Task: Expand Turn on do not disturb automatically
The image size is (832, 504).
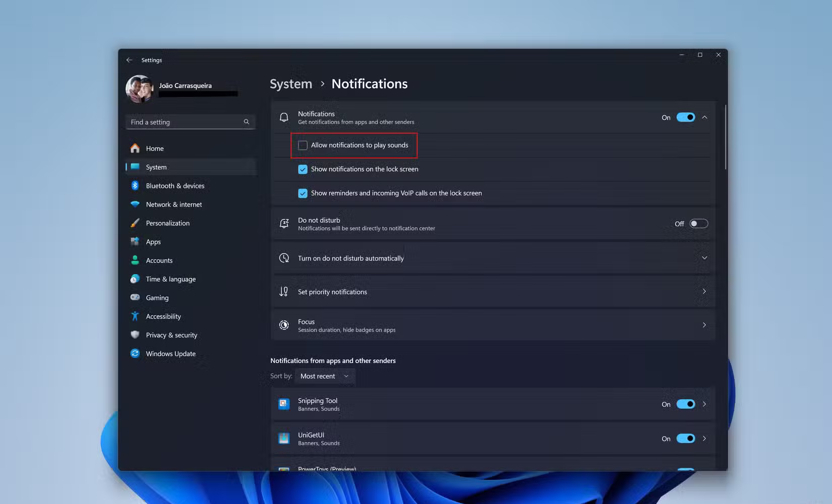Action: (704, 258)
